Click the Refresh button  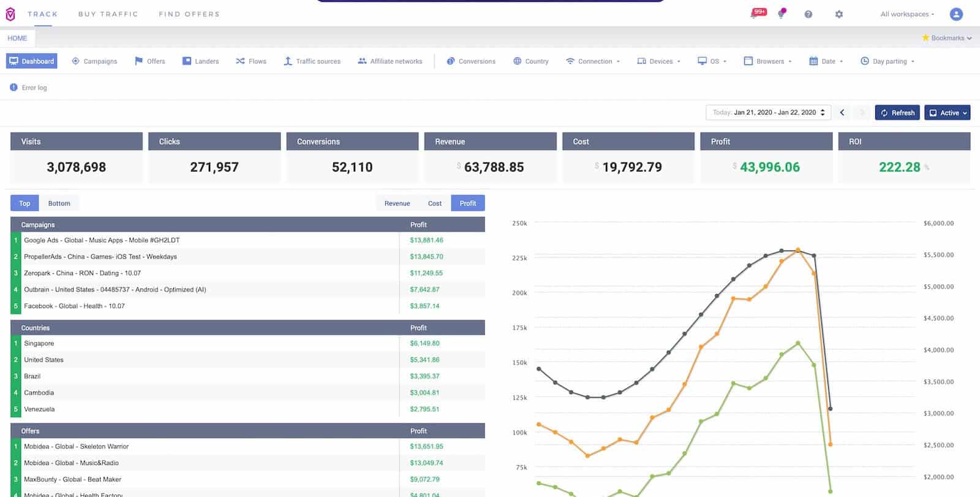click(897, 113)
